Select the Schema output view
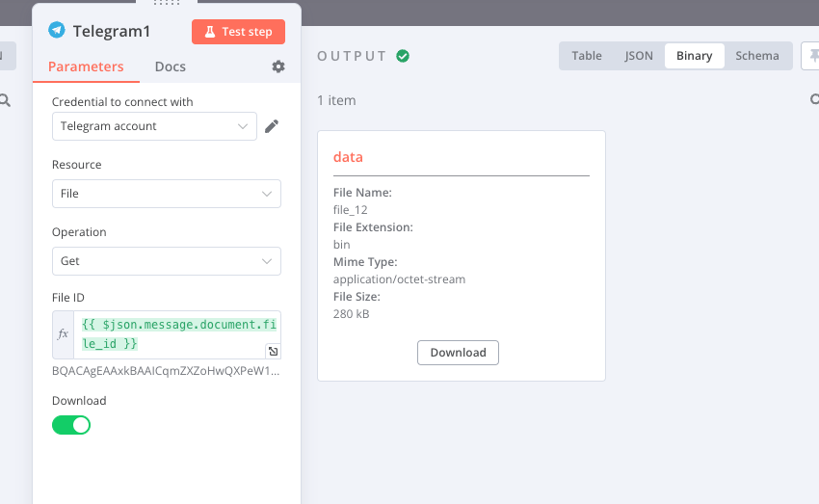 (756, 55)
